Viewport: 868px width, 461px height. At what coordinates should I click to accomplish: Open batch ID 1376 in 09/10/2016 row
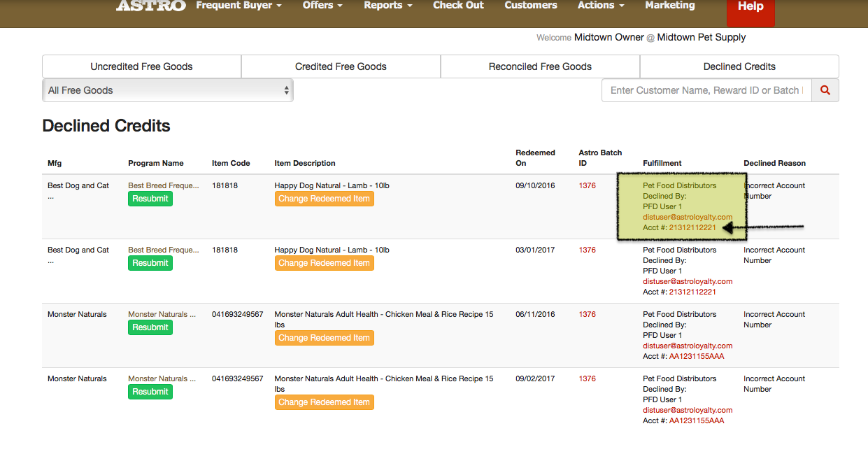(x=588, y=185)
